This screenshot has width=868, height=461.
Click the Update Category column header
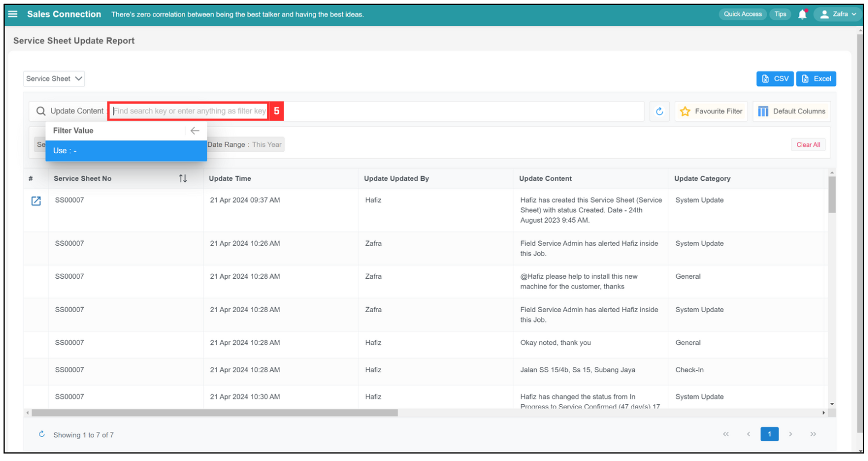click(x=702, y=178)
